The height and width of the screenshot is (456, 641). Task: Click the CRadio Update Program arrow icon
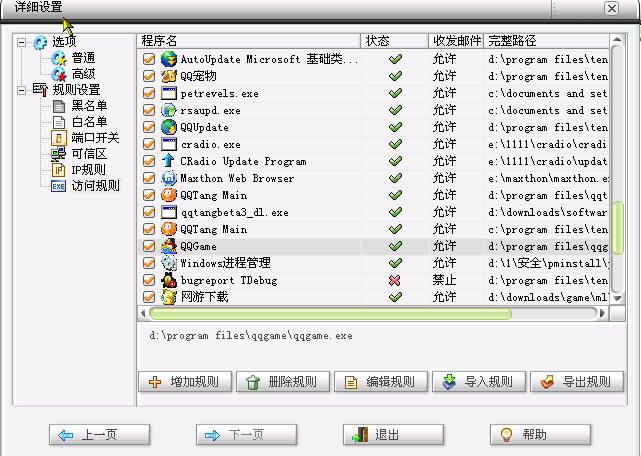(x=168, y=161)
